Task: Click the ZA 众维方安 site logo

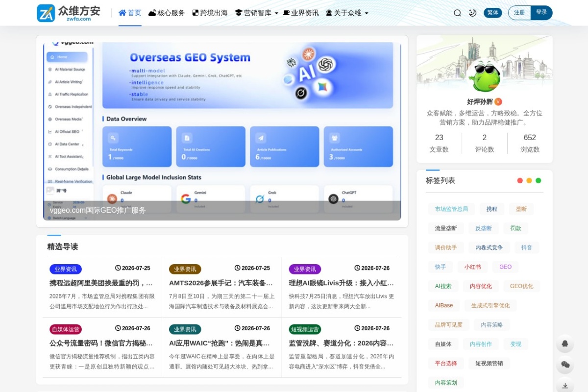Action: [69, 13]
